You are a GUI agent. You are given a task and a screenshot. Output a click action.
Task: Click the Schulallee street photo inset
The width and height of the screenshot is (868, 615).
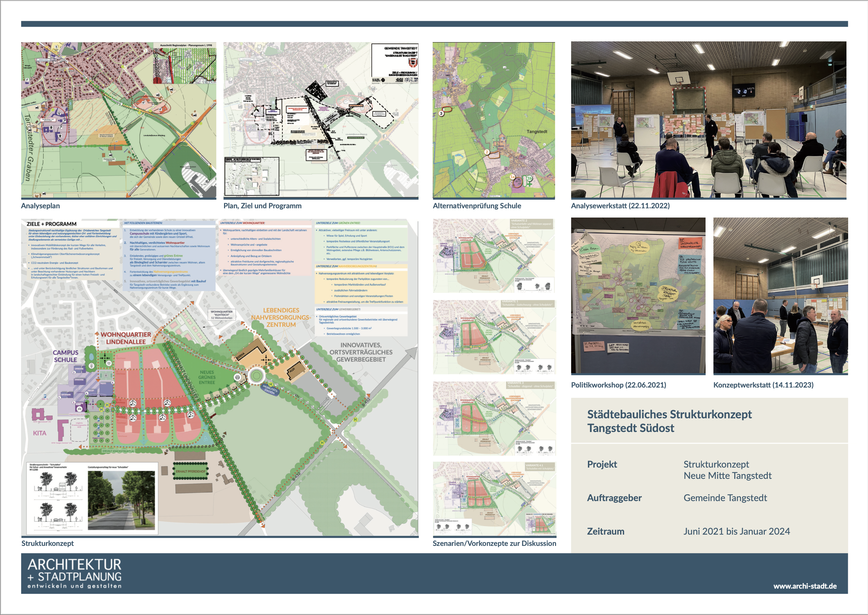121,500
